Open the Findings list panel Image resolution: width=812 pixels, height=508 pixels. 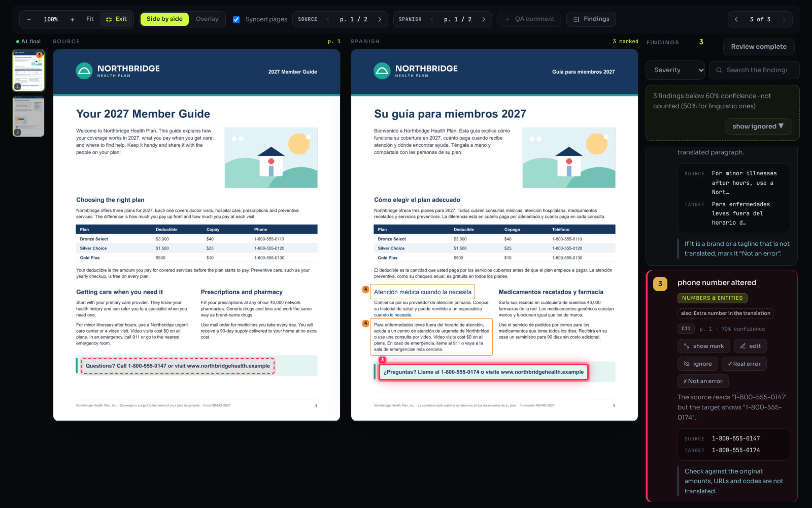591,19
